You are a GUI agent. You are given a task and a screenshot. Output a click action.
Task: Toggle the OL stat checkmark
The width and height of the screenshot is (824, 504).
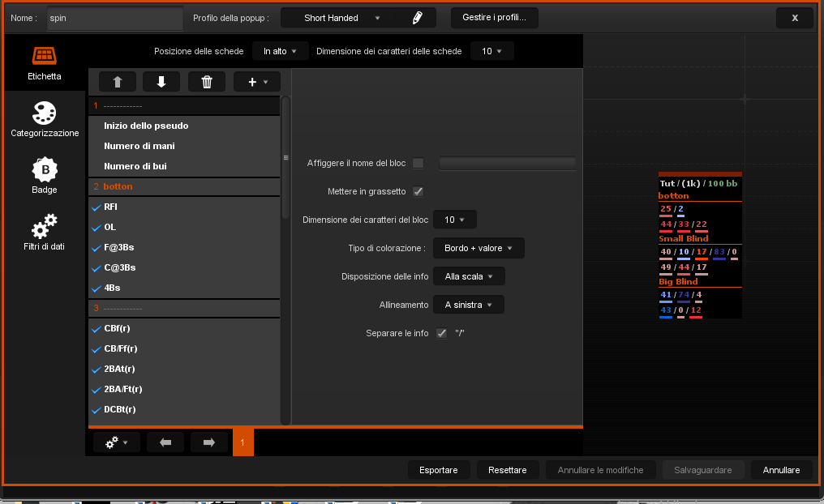coord(97,228)
